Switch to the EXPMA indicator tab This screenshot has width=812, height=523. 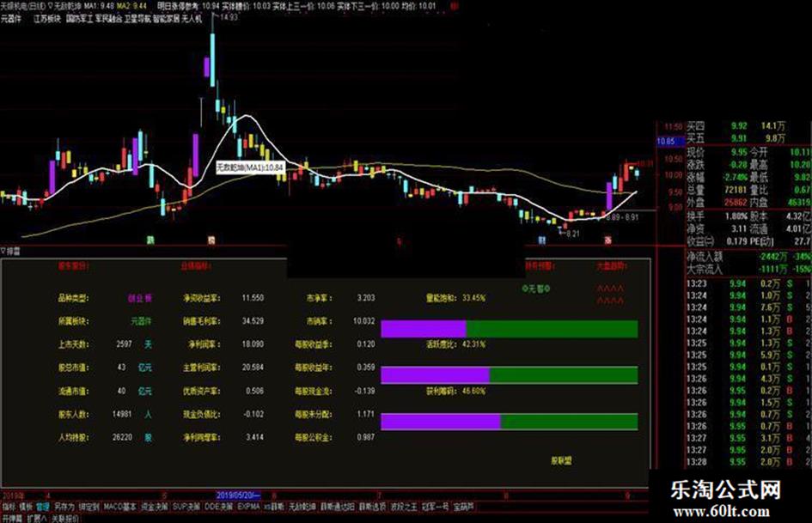point(248,507)
